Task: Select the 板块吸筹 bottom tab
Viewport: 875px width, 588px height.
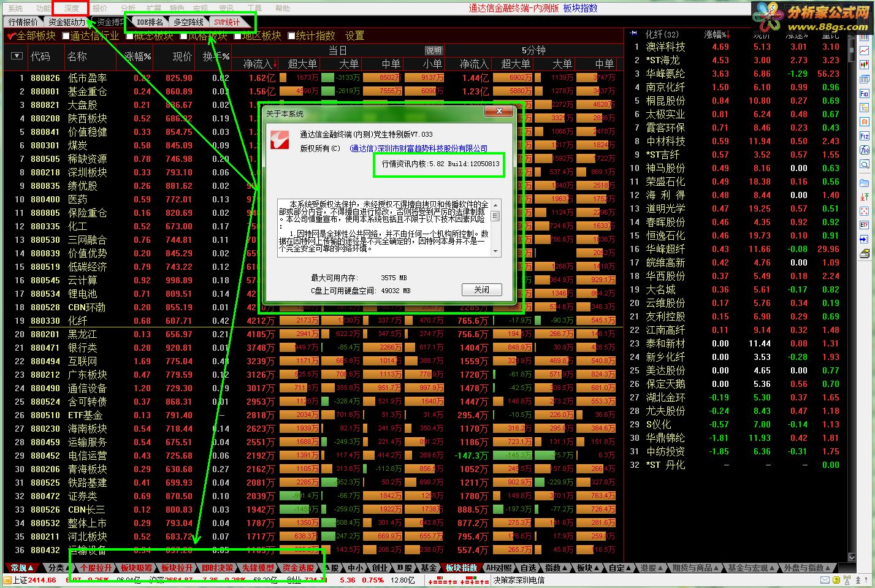Action: click(x=136, y=568)
